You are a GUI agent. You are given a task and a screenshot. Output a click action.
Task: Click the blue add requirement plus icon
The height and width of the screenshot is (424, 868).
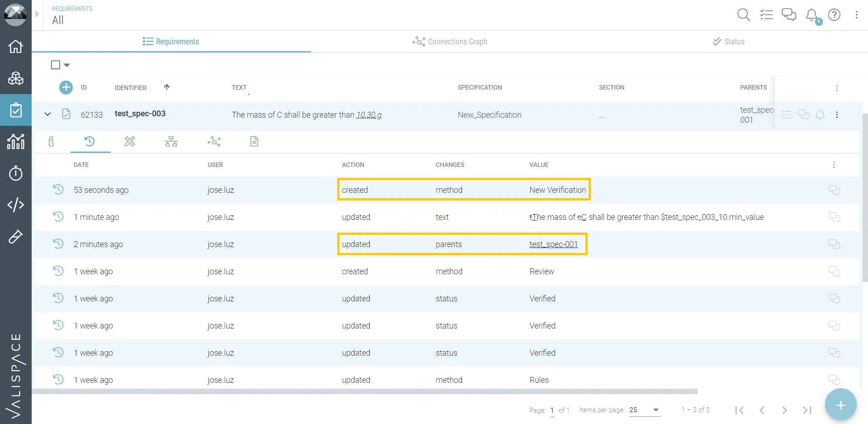coord(66,87)
